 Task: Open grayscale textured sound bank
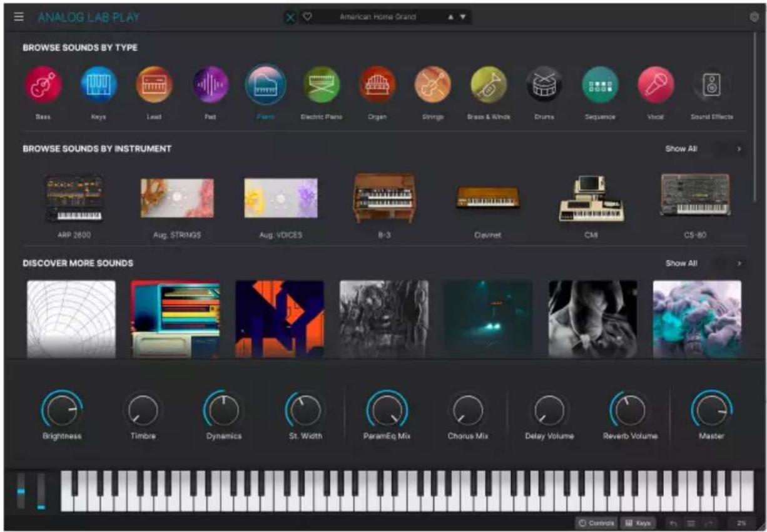click(384, 319)
